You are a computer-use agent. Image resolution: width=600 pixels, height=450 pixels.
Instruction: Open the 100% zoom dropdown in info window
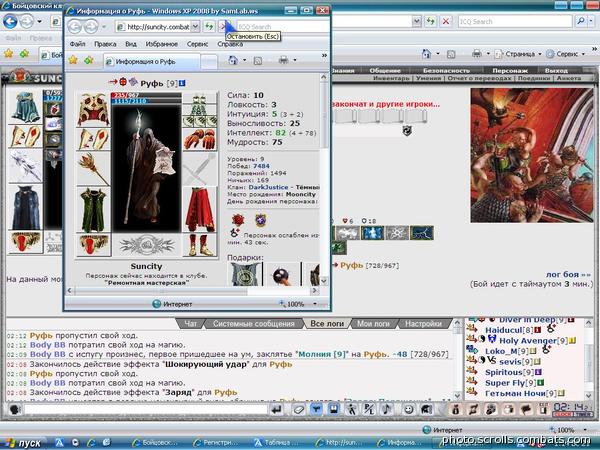tap(315, 304)
